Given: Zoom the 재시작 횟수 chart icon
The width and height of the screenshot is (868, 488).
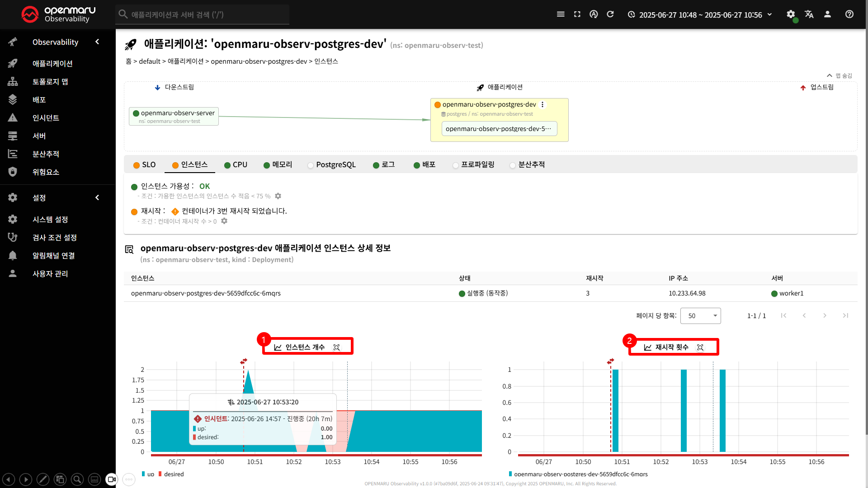Looking at the screenshot, I should click(x=700, y=347).
